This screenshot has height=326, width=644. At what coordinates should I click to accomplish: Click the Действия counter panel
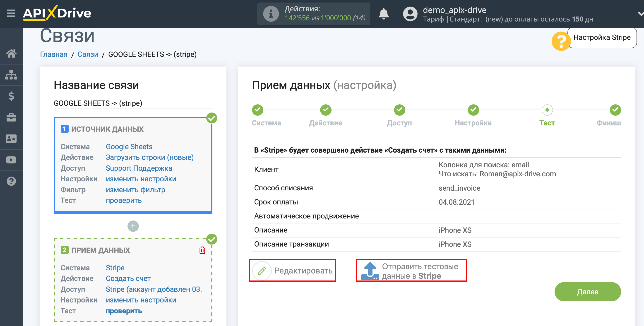click(x=313, y=14)
